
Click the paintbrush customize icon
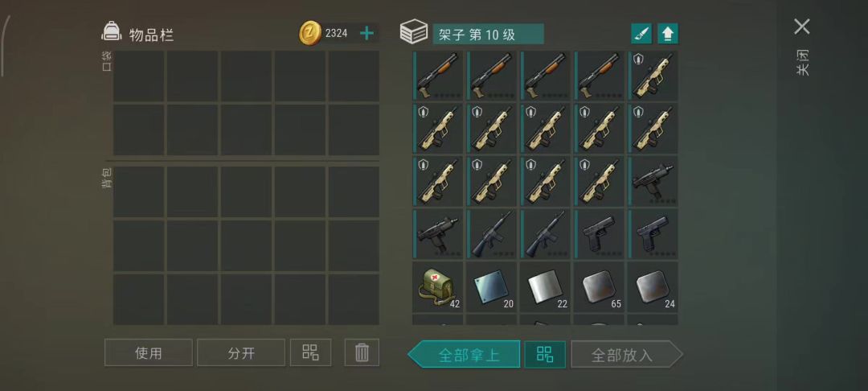pos(641,34)
